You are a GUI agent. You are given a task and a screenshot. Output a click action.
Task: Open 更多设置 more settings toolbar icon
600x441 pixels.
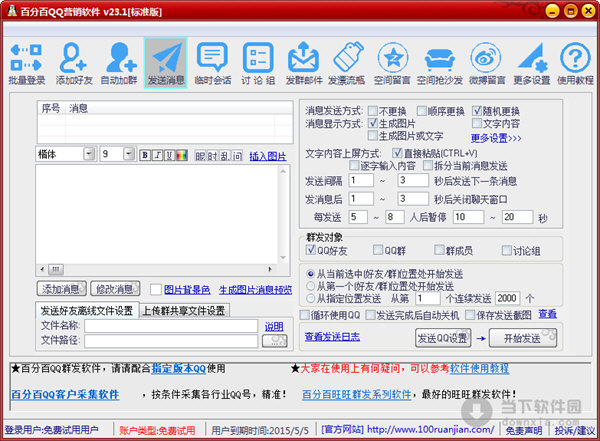(532, 64)
